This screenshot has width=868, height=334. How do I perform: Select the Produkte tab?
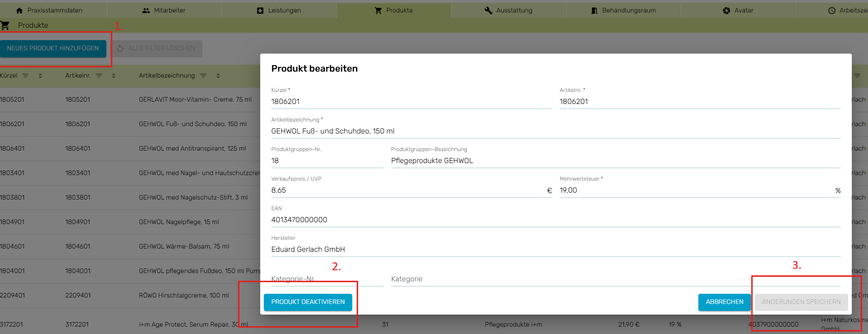[x=394, y=10]
